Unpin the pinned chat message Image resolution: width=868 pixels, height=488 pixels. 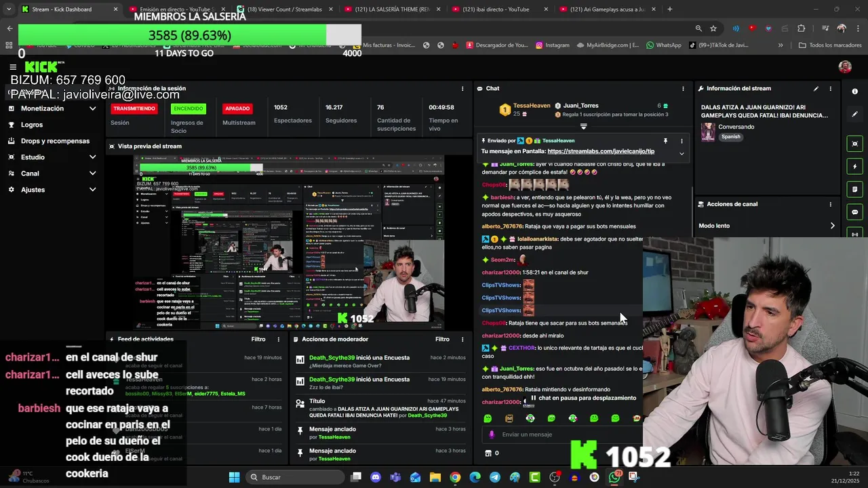pos(665,141)
